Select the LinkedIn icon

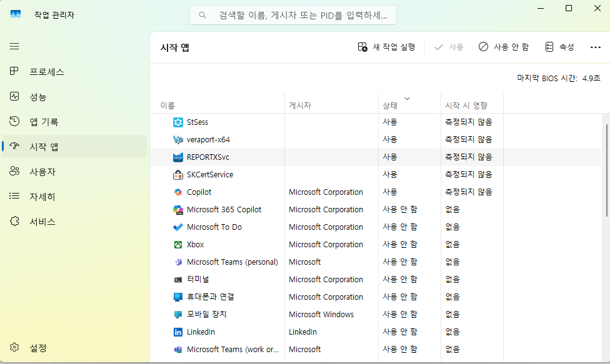177,332
